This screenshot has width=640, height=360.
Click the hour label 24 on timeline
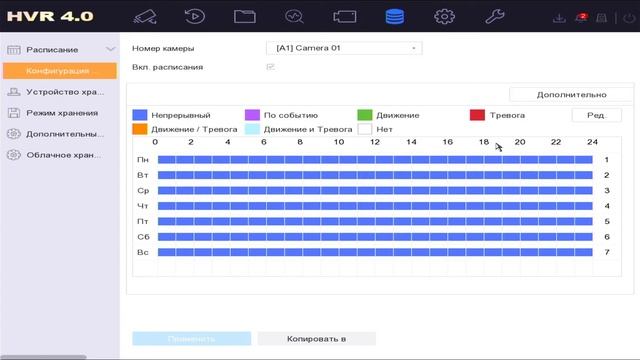coord(592,142)
